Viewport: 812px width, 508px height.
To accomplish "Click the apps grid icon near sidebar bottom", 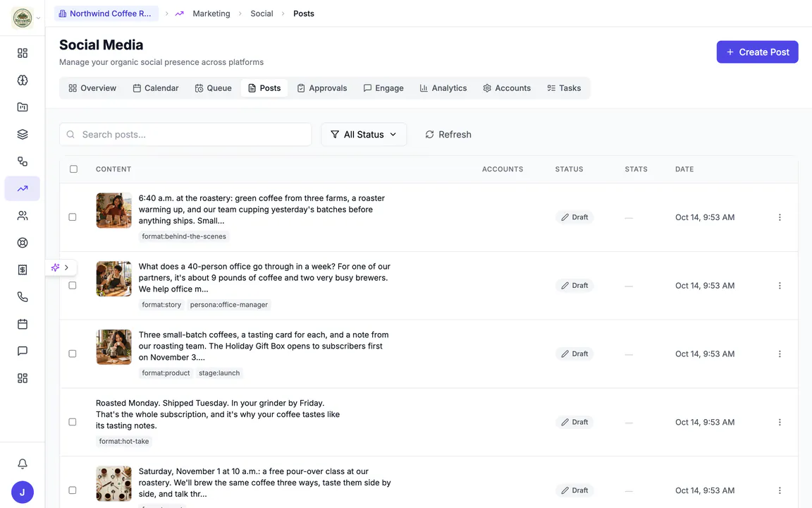I will click(23, 378).
